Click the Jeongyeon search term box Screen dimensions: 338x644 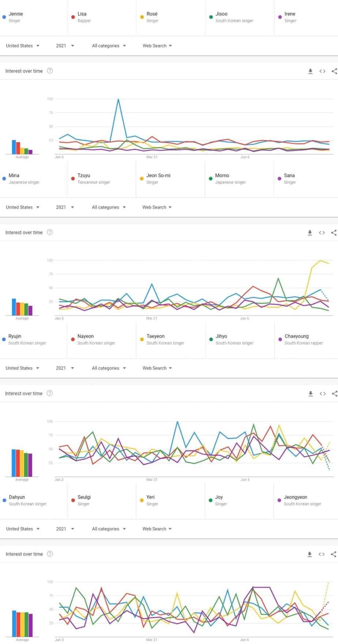point(302,500)
